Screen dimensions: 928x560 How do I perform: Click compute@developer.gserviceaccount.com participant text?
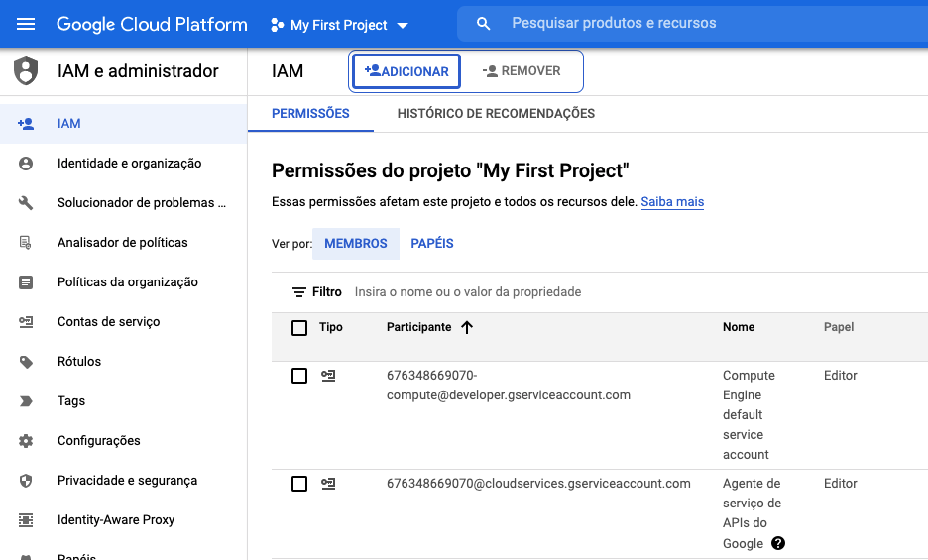tap(509, 394)
